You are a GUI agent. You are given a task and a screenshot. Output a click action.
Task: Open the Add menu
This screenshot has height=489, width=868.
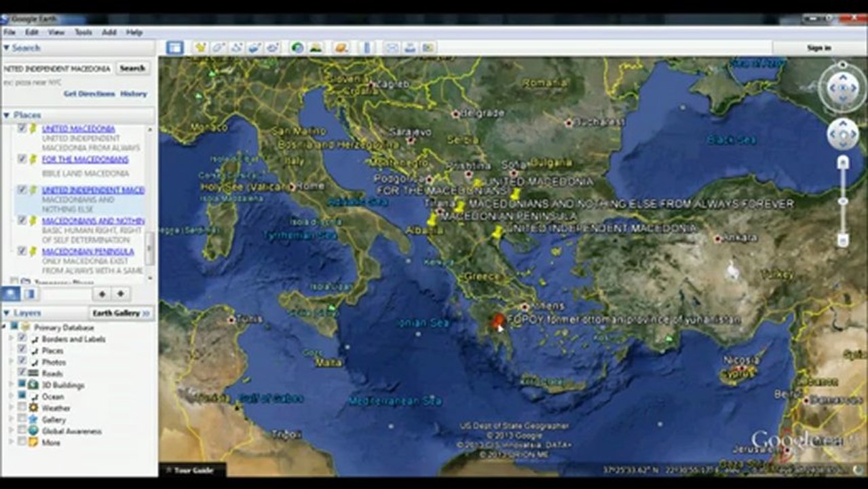click(x=109, y=32)
